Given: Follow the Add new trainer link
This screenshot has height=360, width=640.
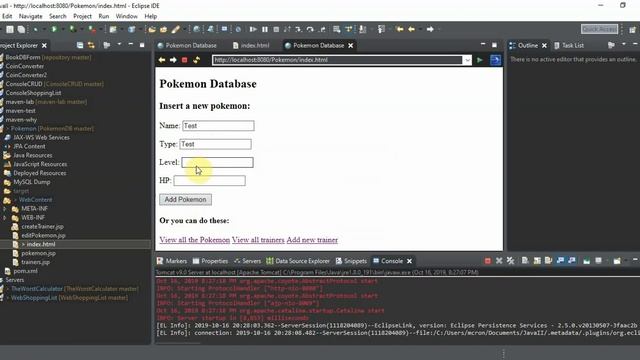Looking at the screenshot, I should click(312, 240).
